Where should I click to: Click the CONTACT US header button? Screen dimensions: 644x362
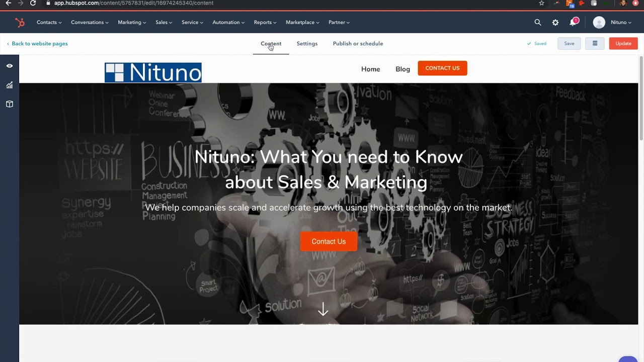point(442,68)
